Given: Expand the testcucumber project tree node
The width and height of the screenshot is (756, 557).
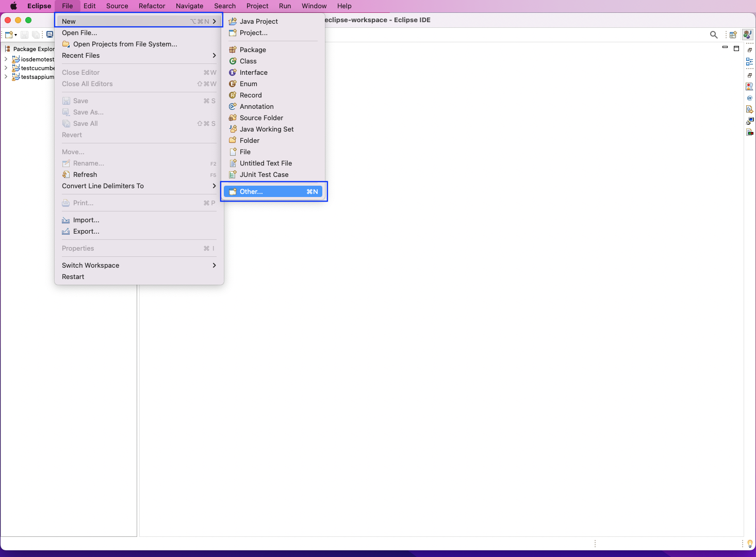Looking at the screenshot, I should (6, 68).
